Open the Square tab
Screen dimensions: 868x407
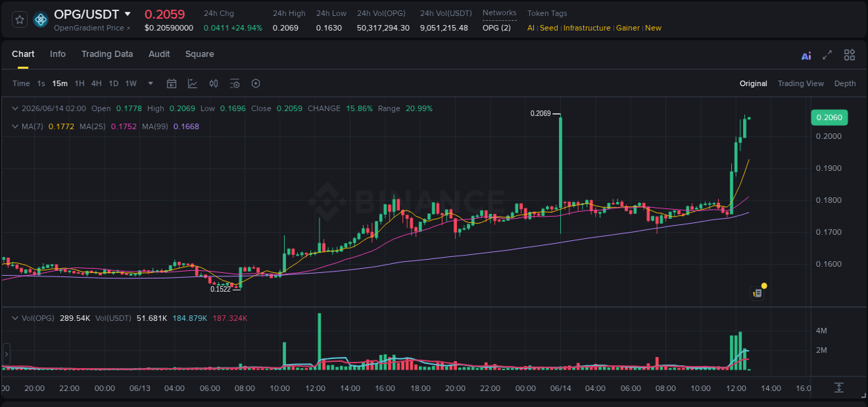199,54
